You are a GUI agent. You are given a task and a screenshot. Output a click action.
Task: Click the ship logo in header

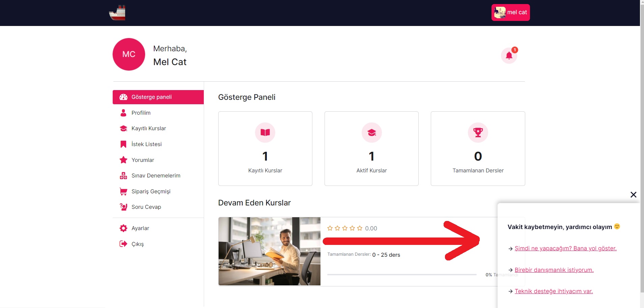tap(117, 13)
